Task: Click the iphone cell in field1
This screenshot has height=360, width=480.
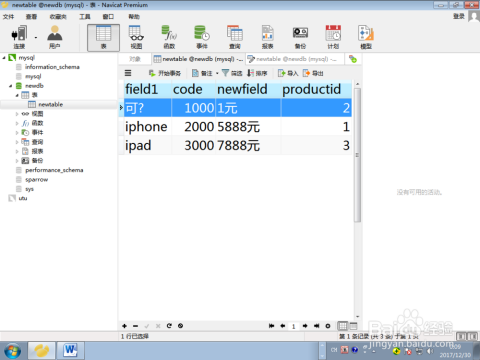Action: (x=148, y=127)
